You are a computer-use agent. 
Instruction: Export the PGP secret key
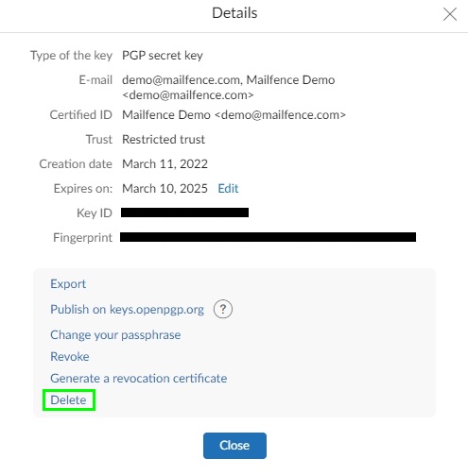click(68, 284)
